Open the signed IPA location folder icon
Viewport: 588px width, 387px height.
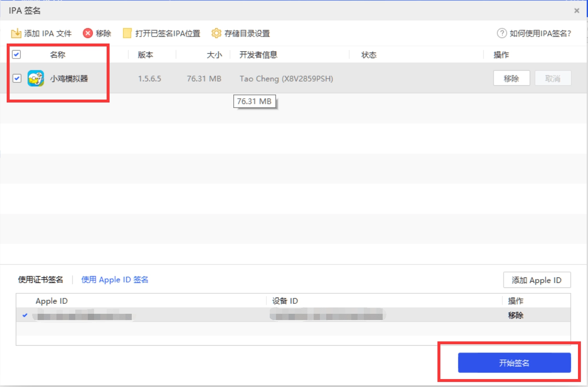click(x=127, y=33)
